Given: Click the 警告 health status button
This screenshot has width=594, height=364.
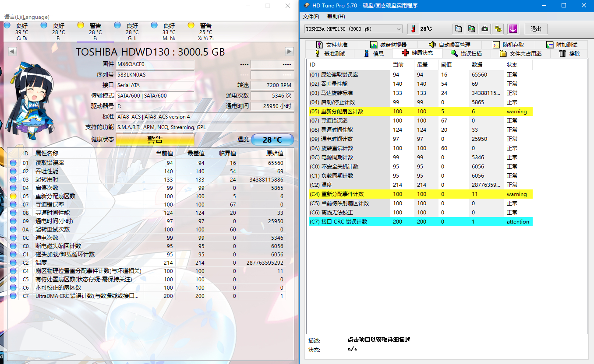Looking at the screenshot, I should [x=155, y=140].
